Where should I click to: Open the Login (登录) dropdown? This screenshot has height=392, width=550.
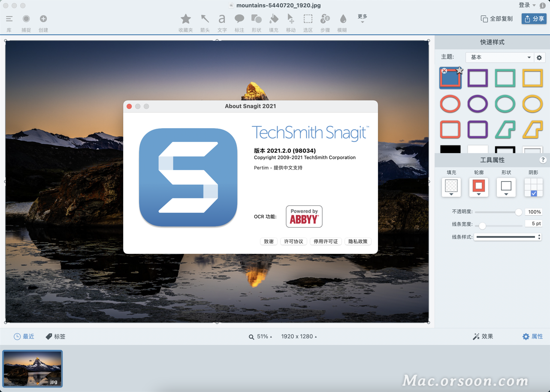[x=527, y=5]
